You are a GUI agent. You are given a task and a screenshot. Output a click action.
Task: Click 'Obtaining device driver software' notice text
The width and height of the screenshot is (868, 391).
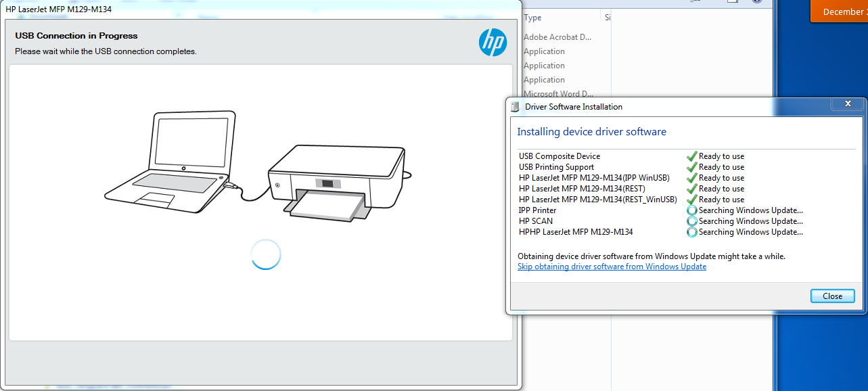point(652,256)
